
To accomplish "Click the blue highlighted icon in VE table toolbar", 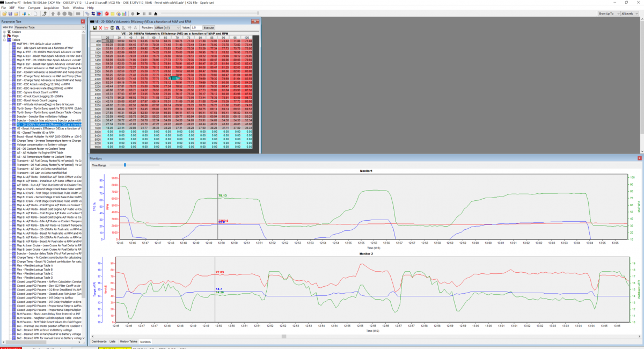I will coord(118,27).
